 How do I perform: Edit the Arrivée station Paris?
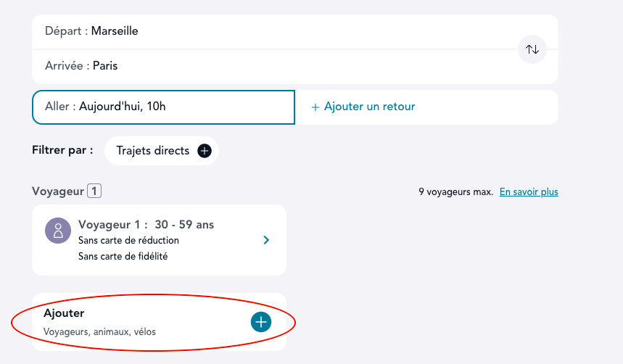click(105, 66)
